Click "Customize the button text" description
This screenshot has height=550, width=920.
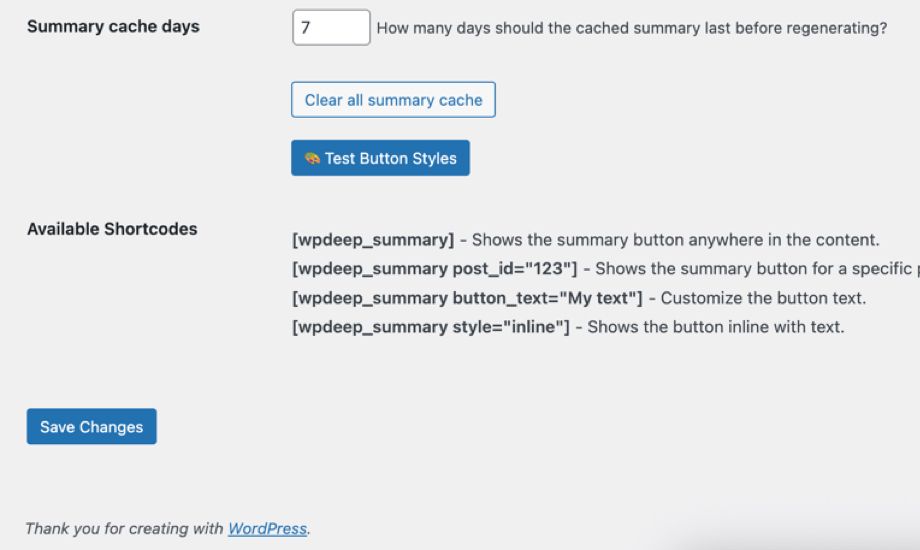pos(763,298)
